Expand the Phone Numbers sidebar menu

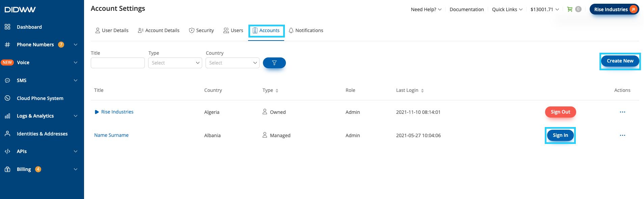[x=76, y=45]
